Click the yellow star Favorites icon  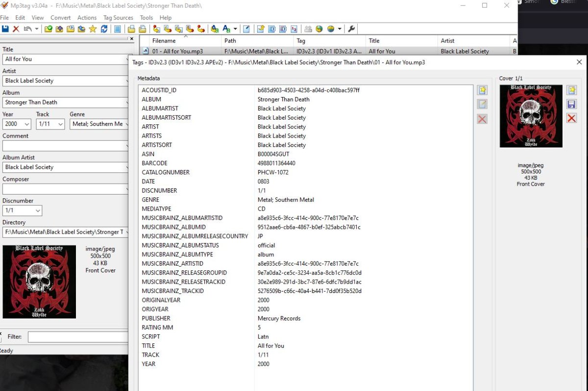93,29
